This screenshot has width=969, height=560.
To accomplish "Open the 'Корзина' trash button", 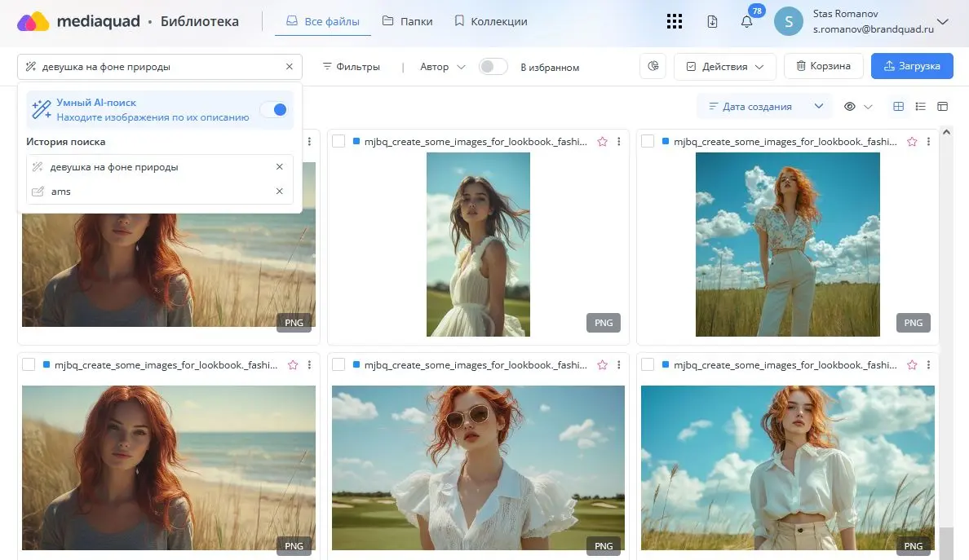I will (823, 67).
